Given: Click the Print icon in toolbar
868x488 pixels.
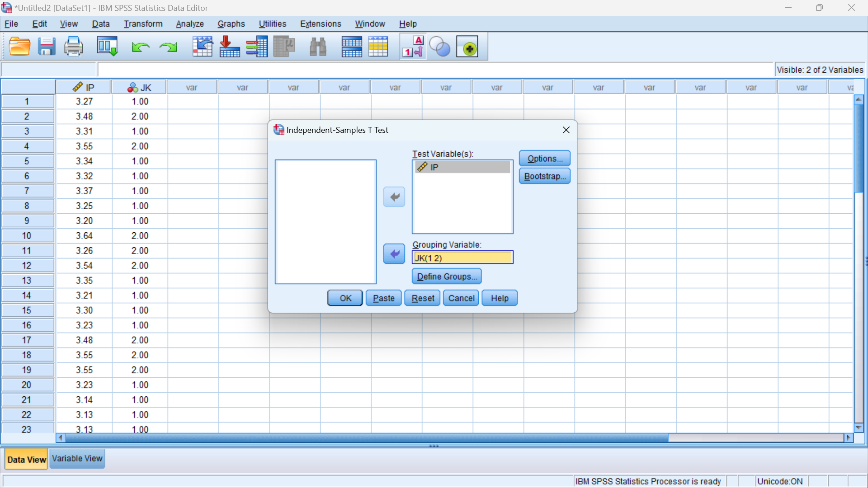Looking at the screenshot, I should (x=73, y=47).
